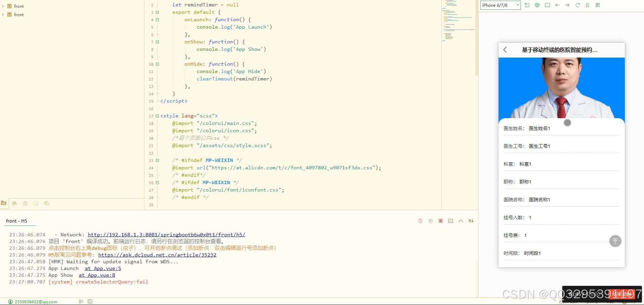Click the 时间段1 row in preview
The image size is (644, 305).
561,253
